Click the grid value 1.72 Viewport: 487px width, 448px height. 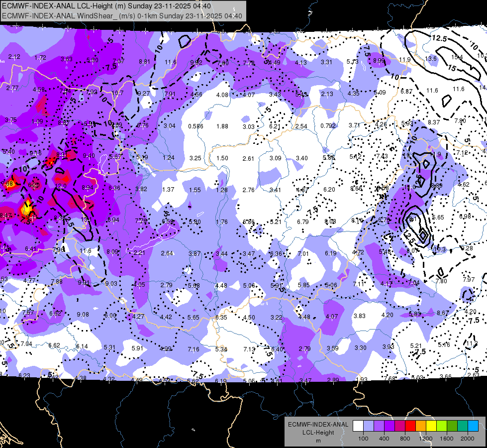40,58
